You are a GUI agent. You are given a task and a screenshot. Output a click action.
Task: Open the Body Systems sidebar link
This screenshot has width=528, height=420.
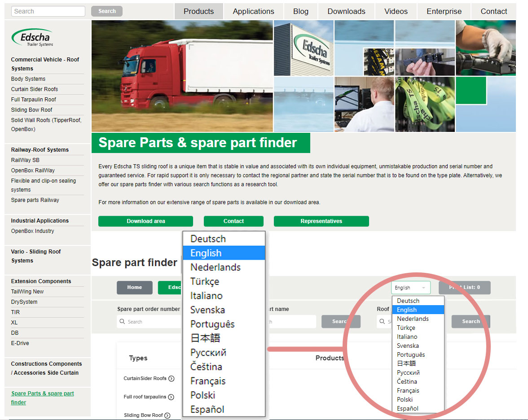point(28,79)
